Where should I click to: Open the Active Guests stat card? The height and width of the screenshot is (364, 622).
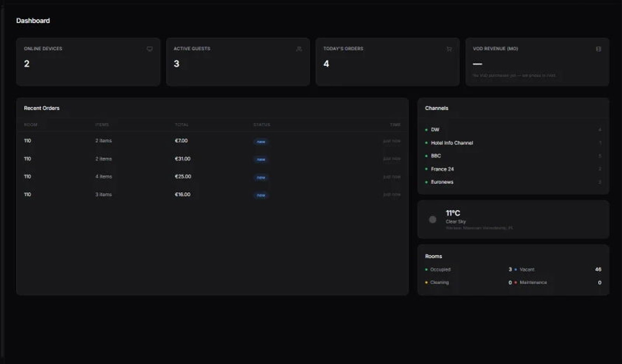point(238,62)
